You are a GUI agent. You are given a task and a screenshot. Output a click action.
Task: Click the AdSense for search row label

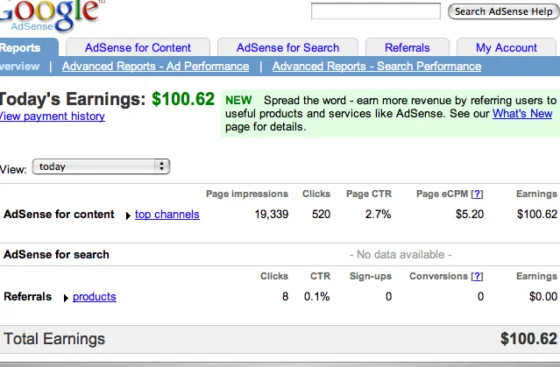(56, 255)
